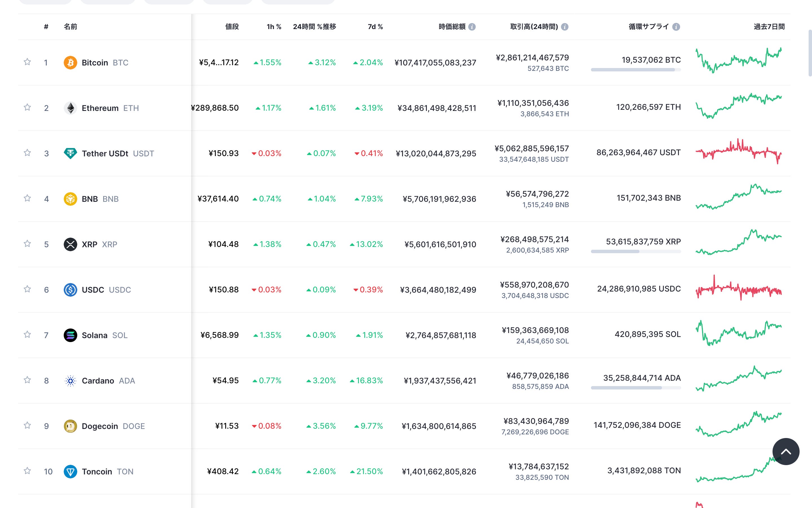The image size is (812, 508).
Task: Toggle watchlist star for Tether USDt
Action: [x=27, y=152]
